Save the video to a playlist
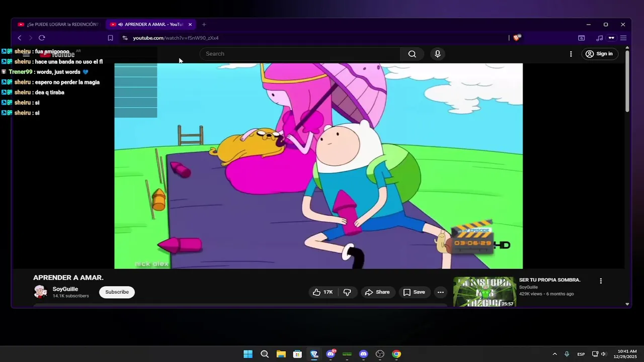This screenshot has height=362, width=644. (414, 292)
